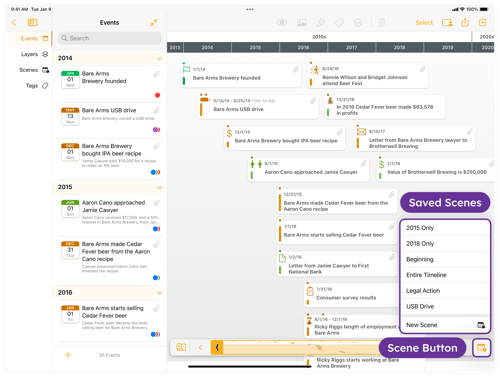This screenshot has width=500, height=377.
Task: Click the Select button
Action: tap(424, 22)
